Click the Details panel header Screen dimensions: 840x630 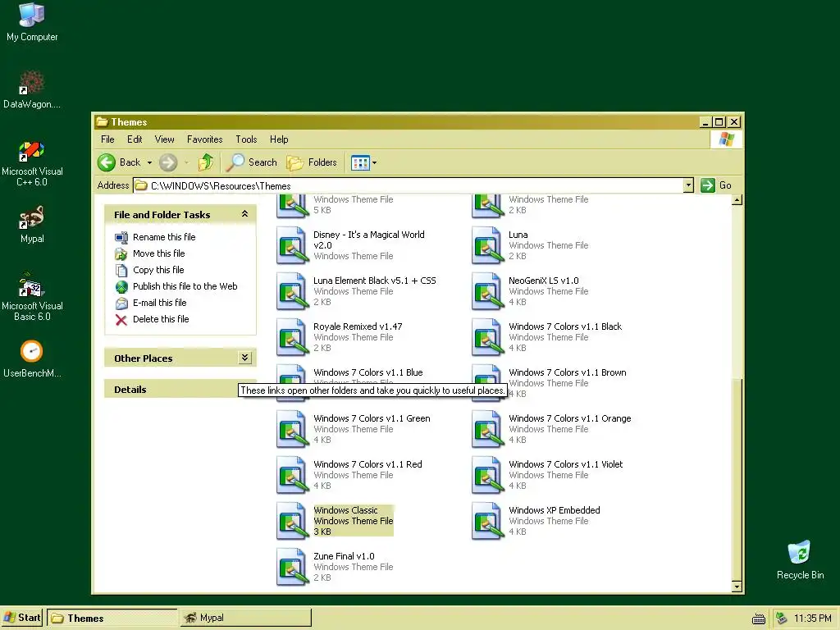[x=171, y=390]
